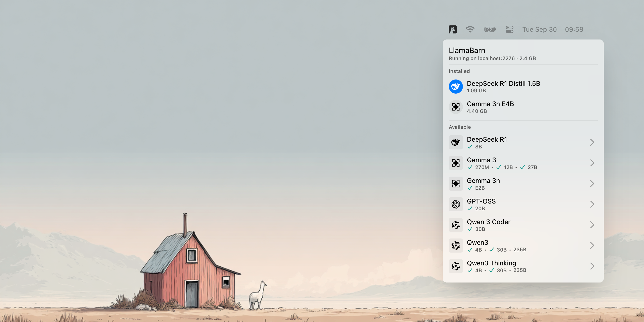Click the blue DeepSeek whale icon

click(x=456, y=87)
